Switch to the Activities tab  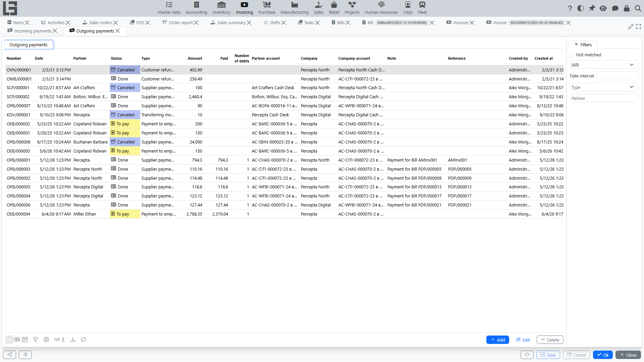pyautogui.click(x=56, y=22)
